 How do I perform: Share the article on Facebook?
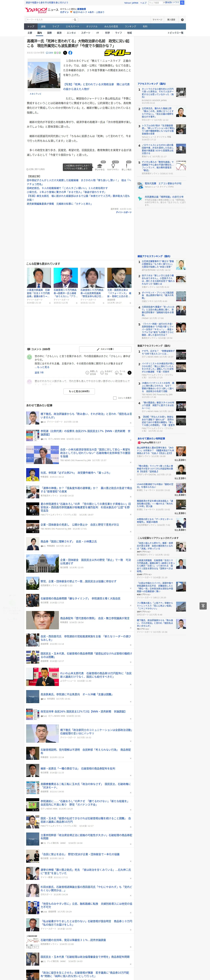click(x=70, y=53)
